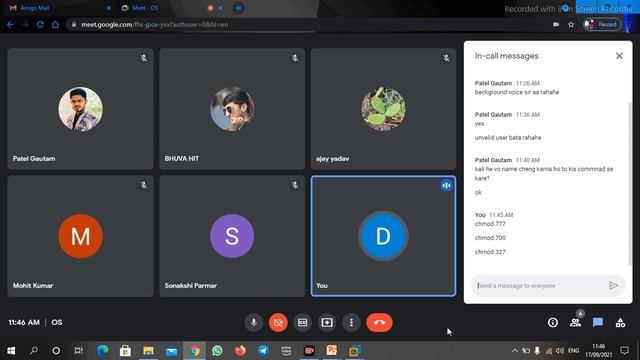Go back in the browser

tap(10, 24)
